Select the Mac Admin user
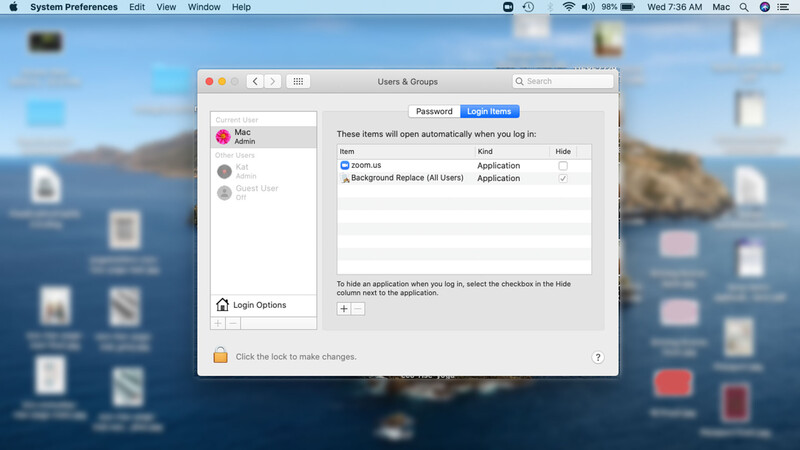 click(264, 137)
